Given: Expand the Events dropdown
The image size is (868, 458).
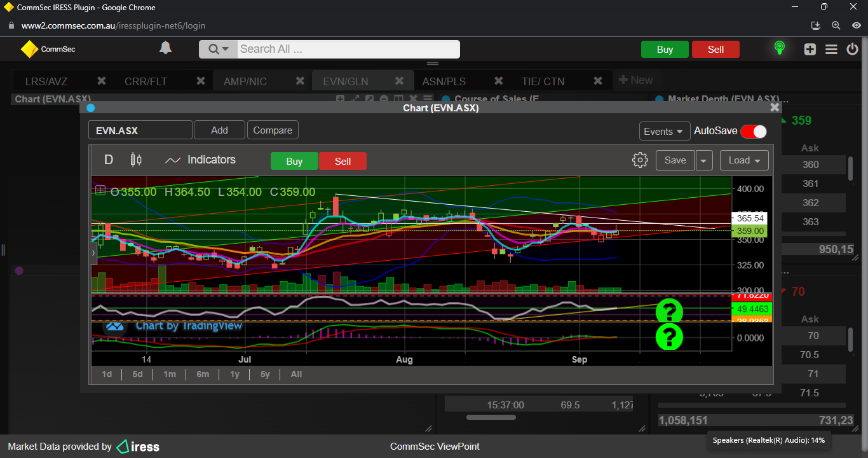Looking at the screenshot, I should pos(664,131).
